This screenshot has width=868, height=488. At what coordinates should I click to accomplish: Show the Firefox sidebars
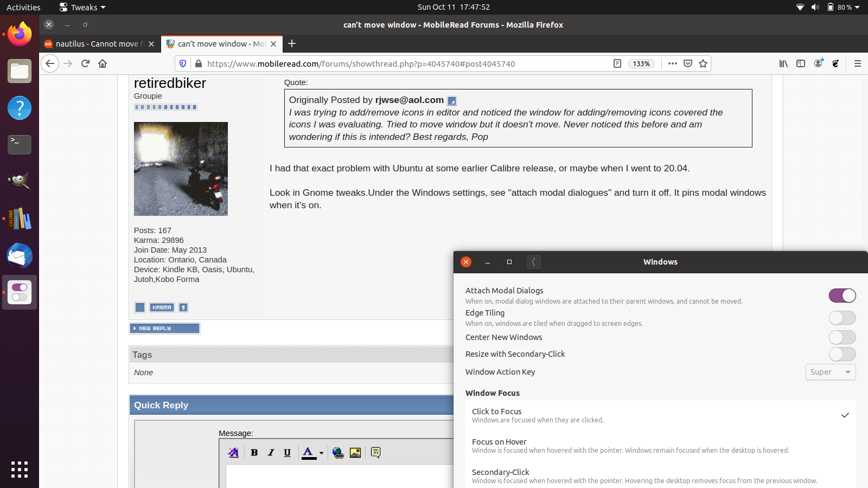click(x=801, y=63)
